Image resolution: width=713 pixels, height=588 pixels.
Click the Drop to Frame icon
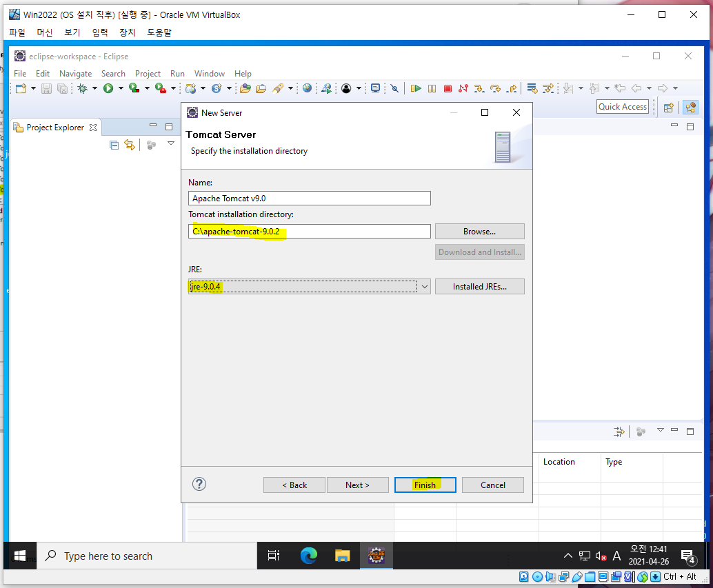(x=532, y=88)
